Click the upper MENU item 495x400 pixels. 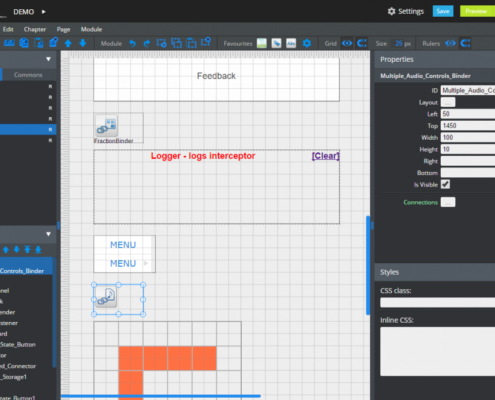pos(123,245)
